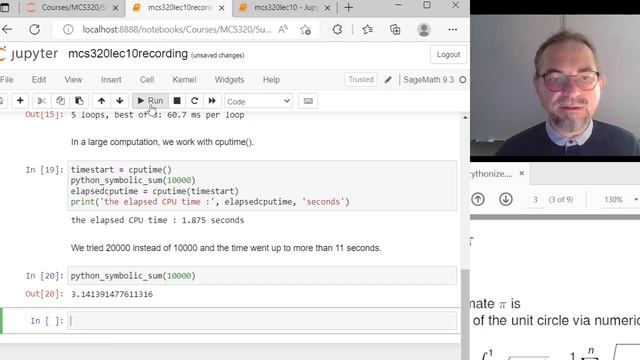Paste cells below icon
This screenshot has width=640, height=360.
click(x=79, y=101)
